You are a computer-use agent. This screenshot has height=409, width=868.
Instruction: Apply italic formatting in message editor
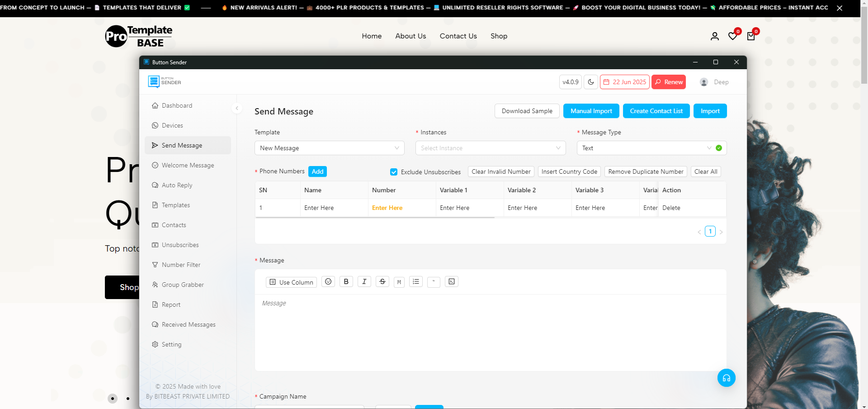364,281
